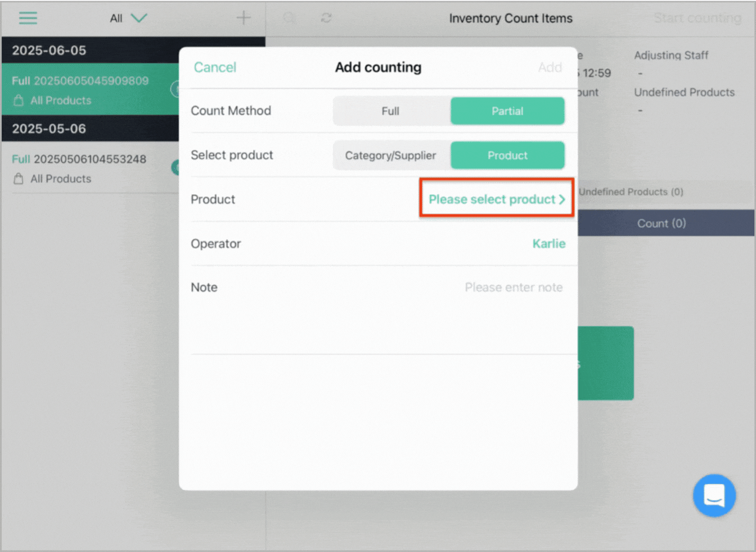
Task: Open the search icon in top bar
Action: 290,18
